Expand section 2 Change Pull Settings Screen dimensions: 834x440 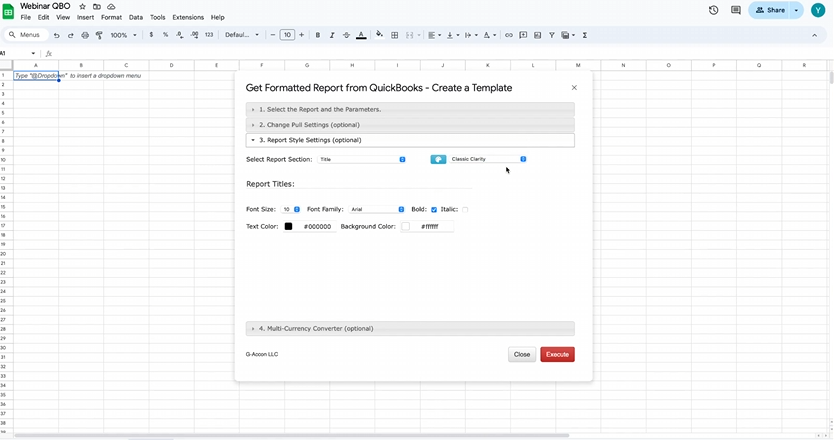coord(410,125)
